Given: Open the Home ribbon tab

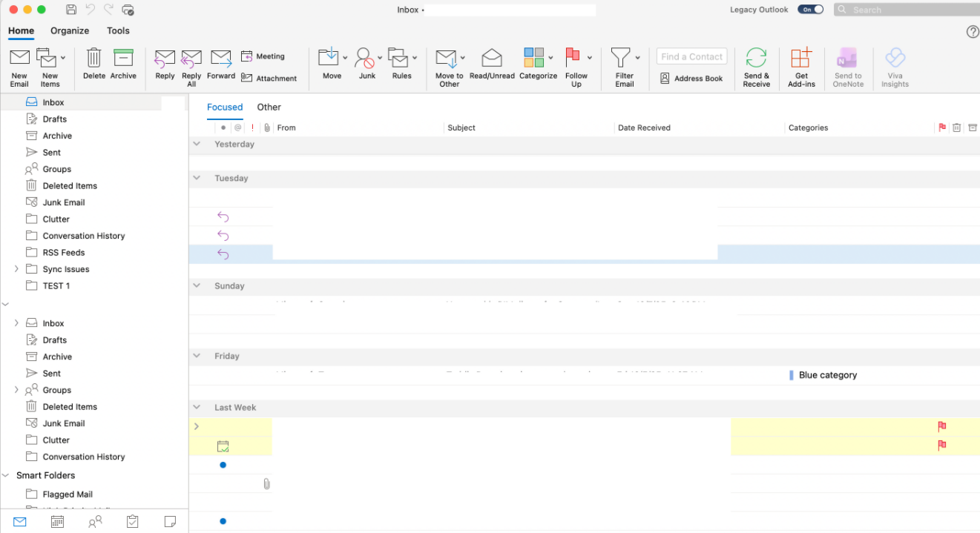Looking at the screenshot, I should tap(21, 30).
